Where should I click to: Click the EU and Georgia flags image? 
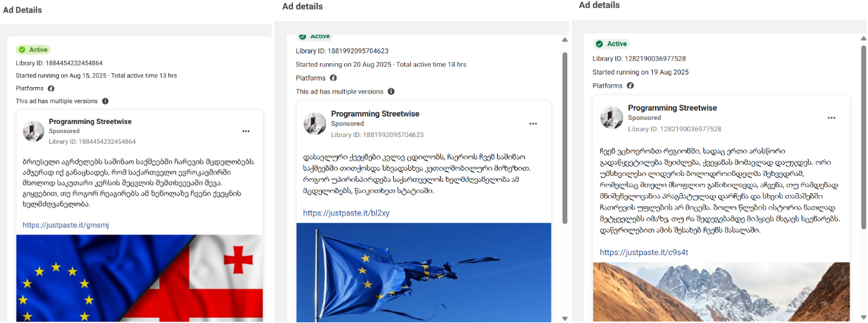click(139, 279)
